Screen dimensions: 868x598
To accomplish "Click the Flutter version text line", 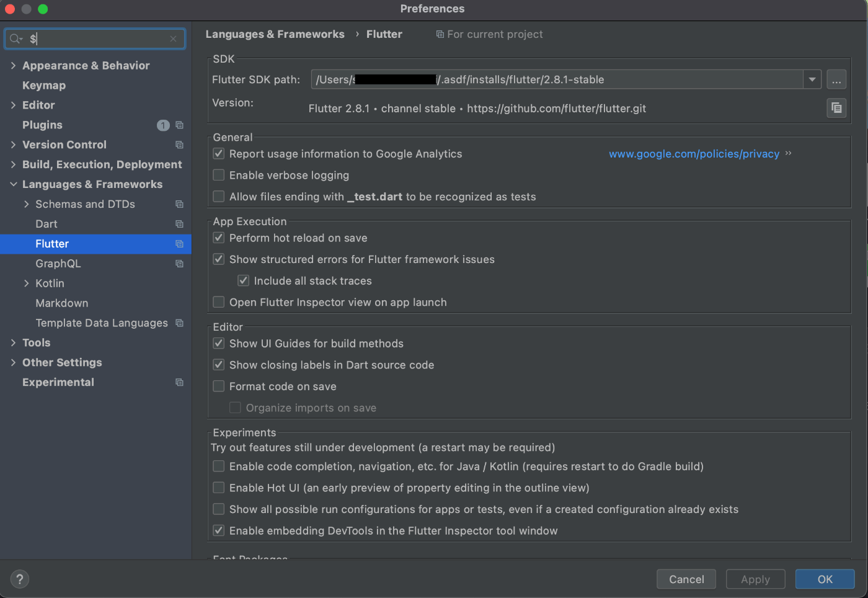I will [x=477, y=109].
